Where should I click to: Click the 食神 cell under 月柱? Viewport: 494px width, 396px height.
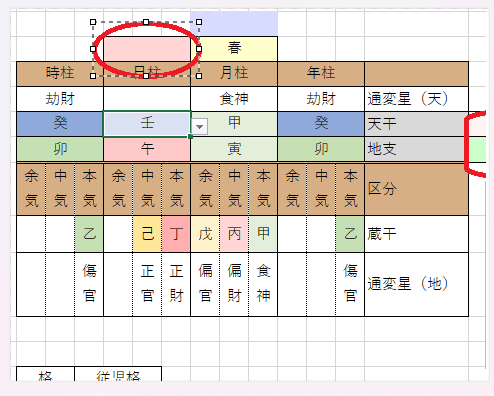click(234, 99)
